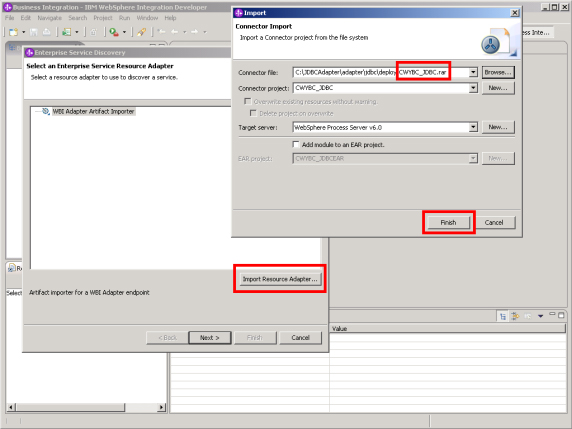Click the WBI Adapter Artifact Importer tree icon

[x=46, y=111]
